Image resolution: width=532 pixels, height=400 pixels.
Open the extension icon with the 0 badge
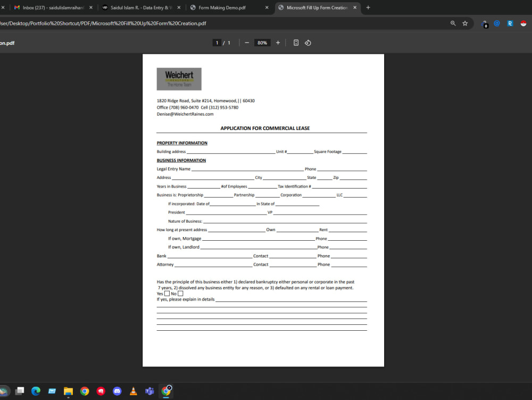[485, 24]
